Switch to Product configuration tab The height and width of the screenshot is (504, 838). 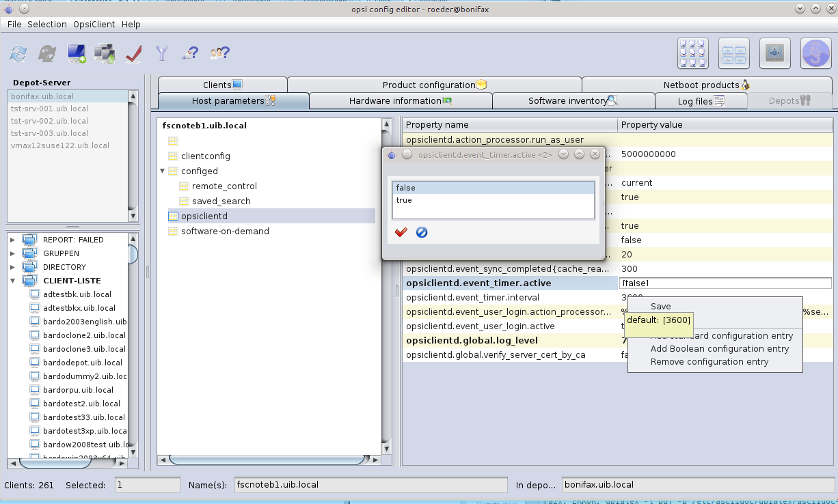coord(434,85)
